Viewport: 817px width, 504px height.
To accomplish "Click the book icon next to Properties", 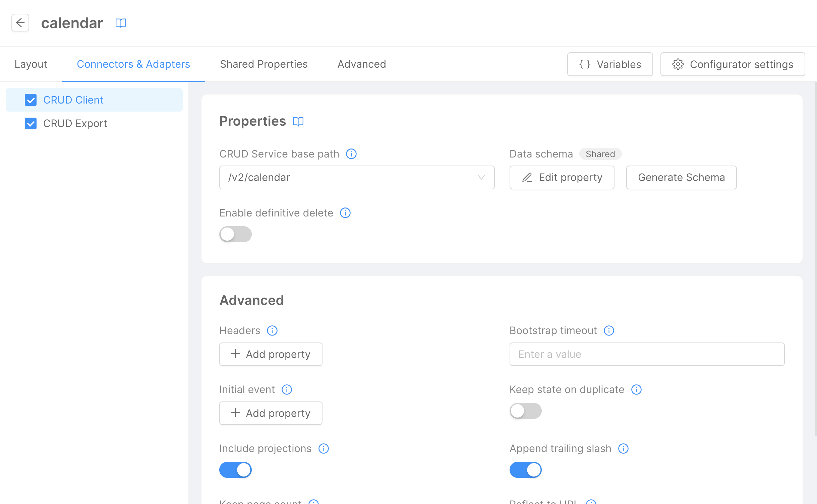I will click(298, 121).
